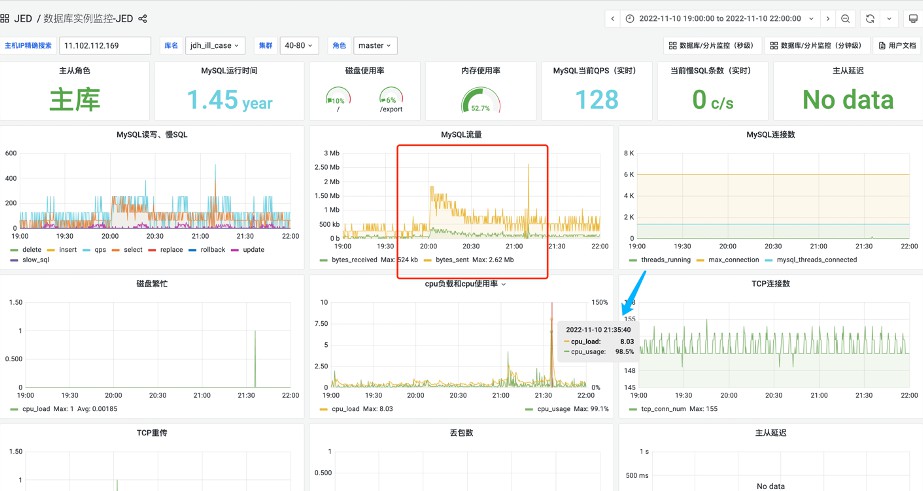Viewport: 923px width, 491px height.
Task: Click the 1.45 year uptime value
Action: [230, 100]
